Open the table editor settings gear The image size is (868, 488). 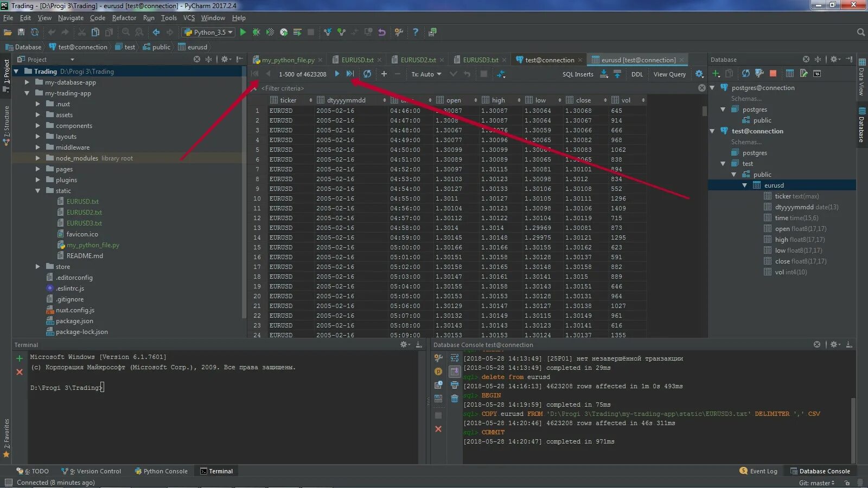699,74
